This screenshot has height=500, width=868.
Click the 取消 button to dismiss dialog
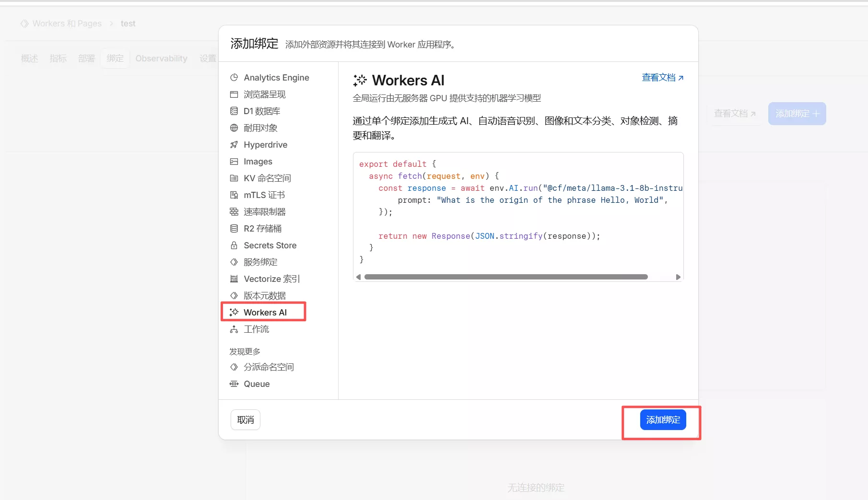tap(245, 419)
